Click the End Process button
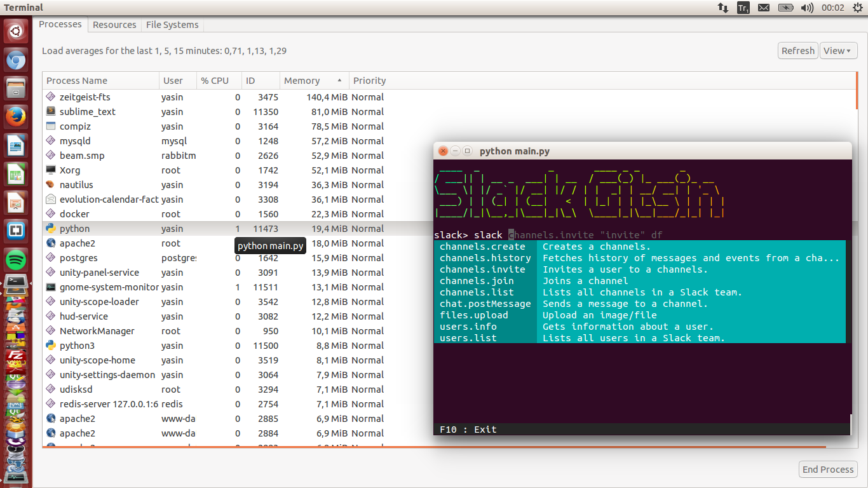The image size is (868, 488). [x=828, y=470]
